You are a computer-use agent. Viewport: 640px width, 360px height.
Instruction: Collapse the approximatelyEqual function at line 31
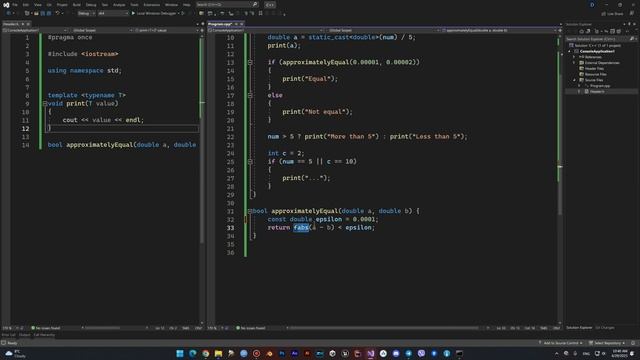click(250, 211)
